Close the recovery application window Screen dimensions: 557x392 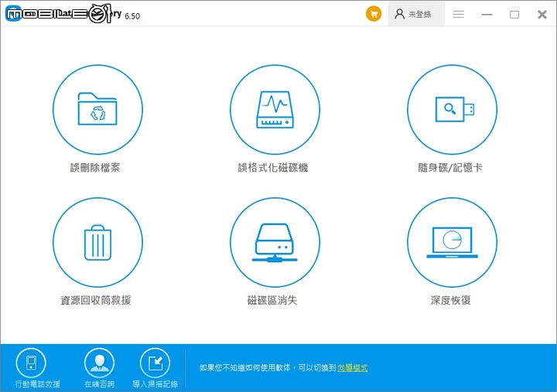coord(542,14)
